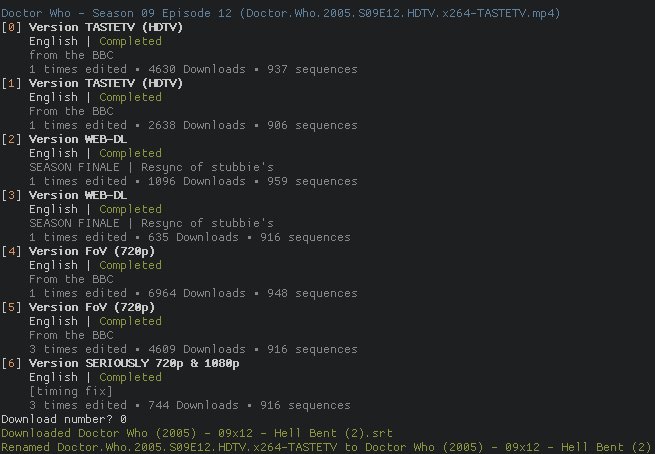Click '4609 Downloads' count
The width and height of the screenshot is (655, 454).
(197, 349)
